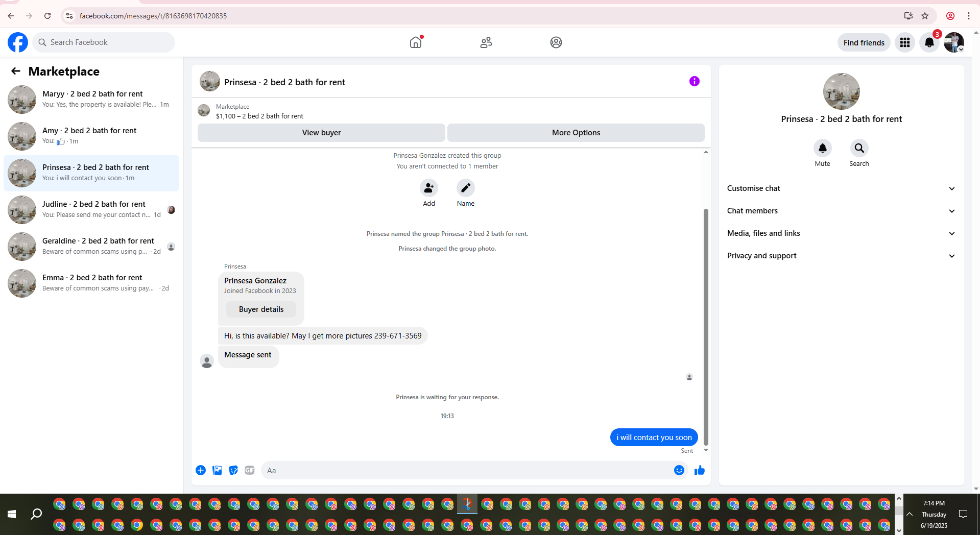This screenshot has width=980, height=535.
Task: Open Amy 2 bed 2 bath conversation
Action: coord(91,136)
